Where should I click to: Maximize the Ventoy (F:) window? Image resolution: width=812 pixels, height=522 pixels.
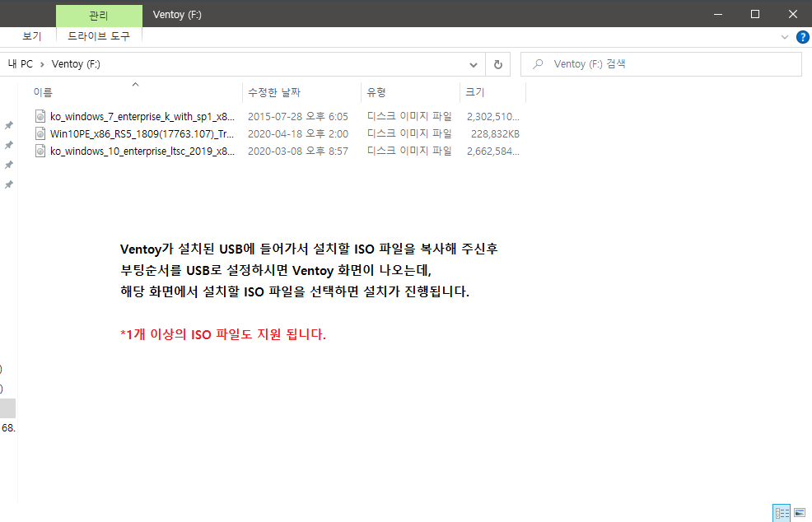[x=755, y=14]
